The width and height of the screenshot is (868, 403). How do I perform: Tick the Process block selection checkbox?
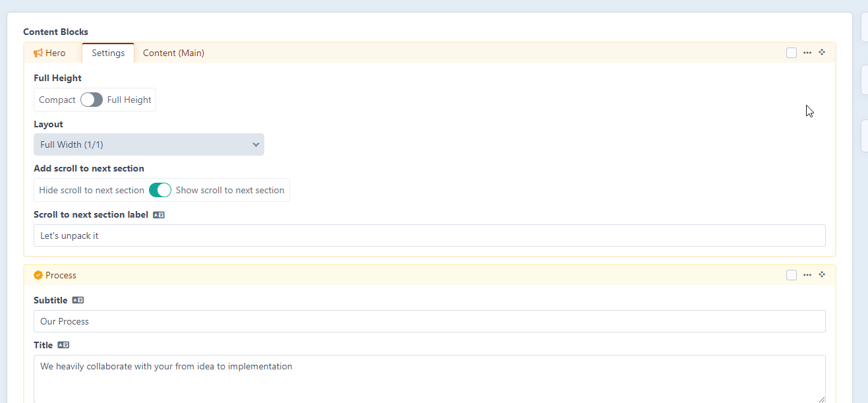tap(791, 275)
